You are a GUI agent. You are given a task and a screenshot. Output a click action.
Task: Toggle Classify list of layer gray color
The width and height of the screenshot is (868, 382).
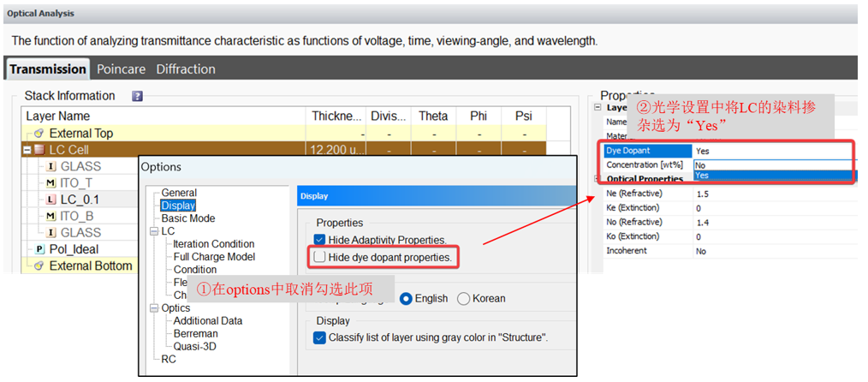click(320, 338)
